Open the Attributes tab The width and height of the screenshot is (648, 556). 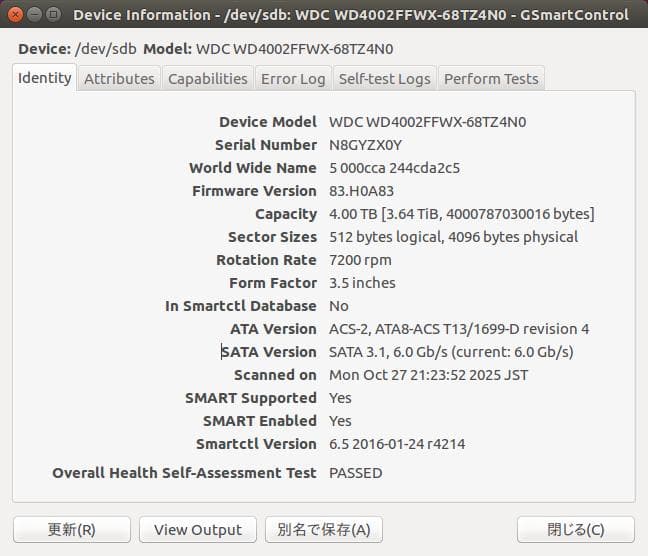tap(119, 79)
